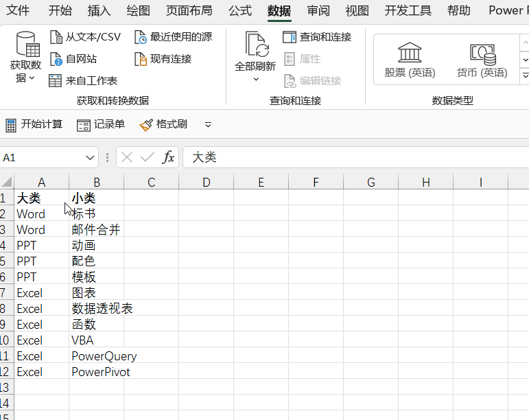Image resolution: width=529 pixels, height=420 pixels.
Task: Select row 7 header
Action: pyautogui.click(x=7, y=293)
